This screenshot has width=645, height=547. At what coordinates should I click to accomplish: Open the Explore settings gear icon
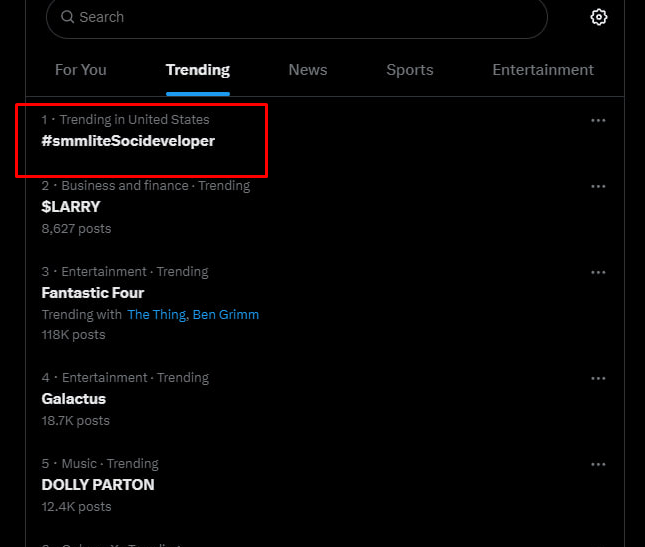(599, 17)
